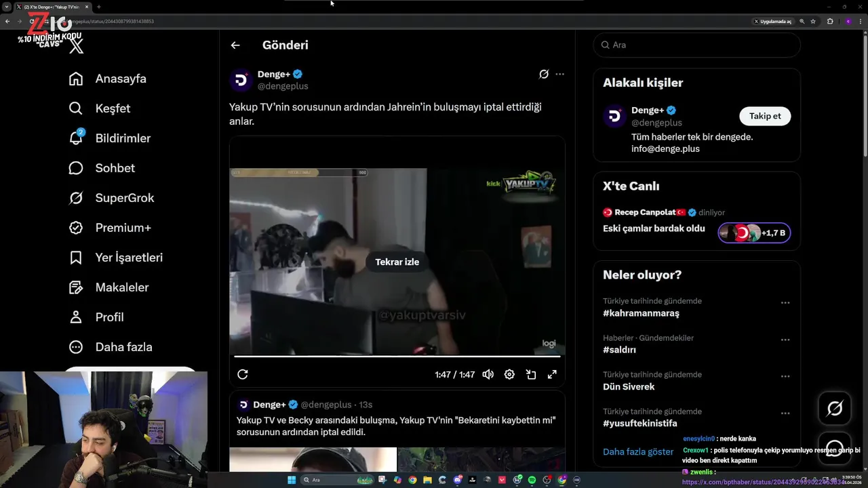Click the Profil person icon
868x488 pixels.
tap(76, 317)
